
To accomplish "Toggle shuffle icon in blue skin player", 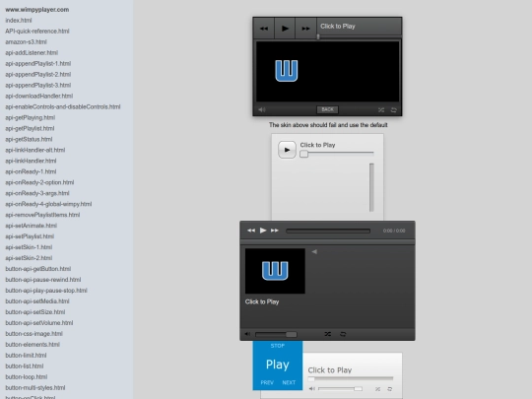I will tap(377, 389).
